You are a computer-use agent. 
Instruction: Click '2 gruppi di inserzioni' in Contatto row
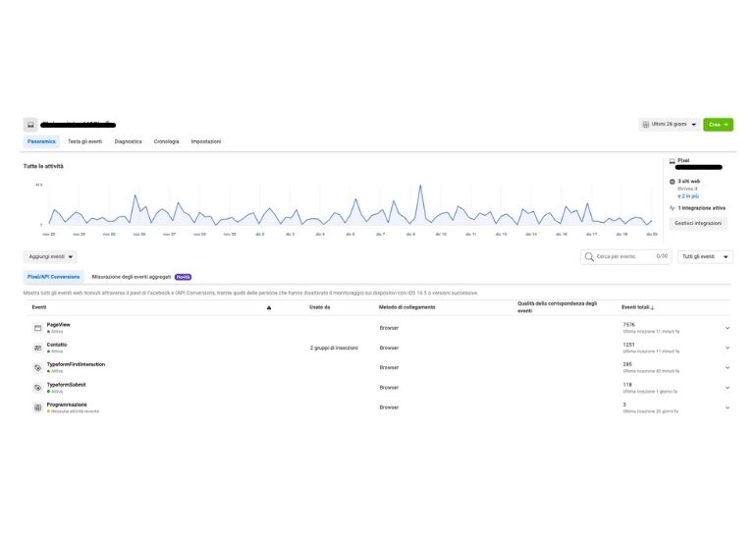(334, 348)
